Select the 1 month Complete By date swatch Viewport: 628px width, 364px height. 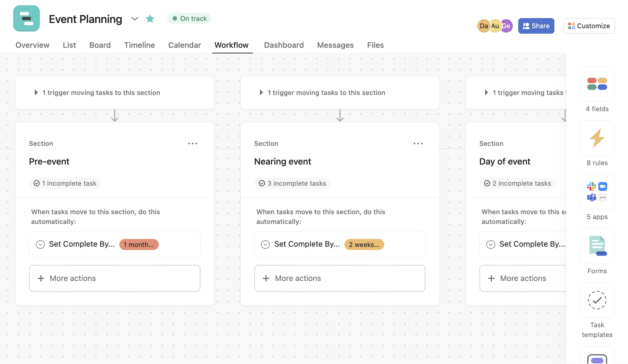[x=138, y=244]
